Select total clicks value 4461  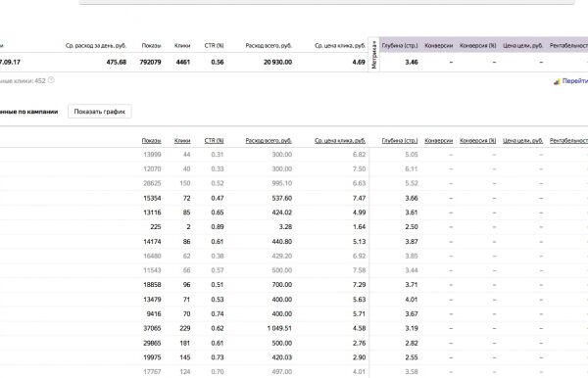pos(183,63)
